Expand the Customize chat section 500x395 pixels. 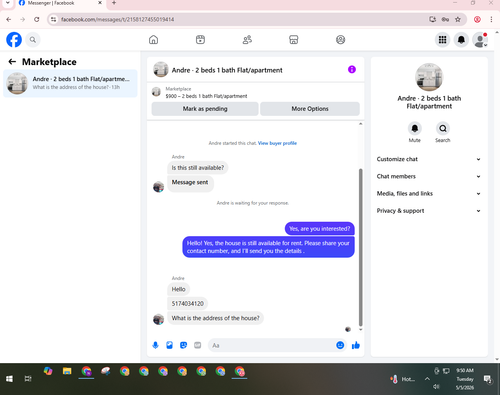point(429,159)
